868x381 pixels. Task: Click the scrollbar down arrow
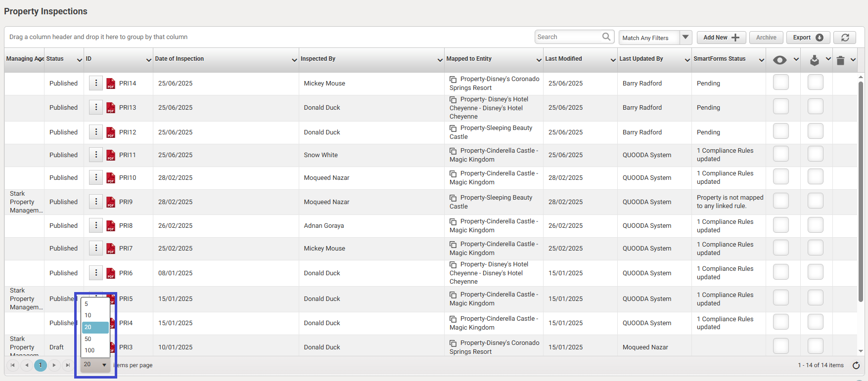[x=861, y=351]
